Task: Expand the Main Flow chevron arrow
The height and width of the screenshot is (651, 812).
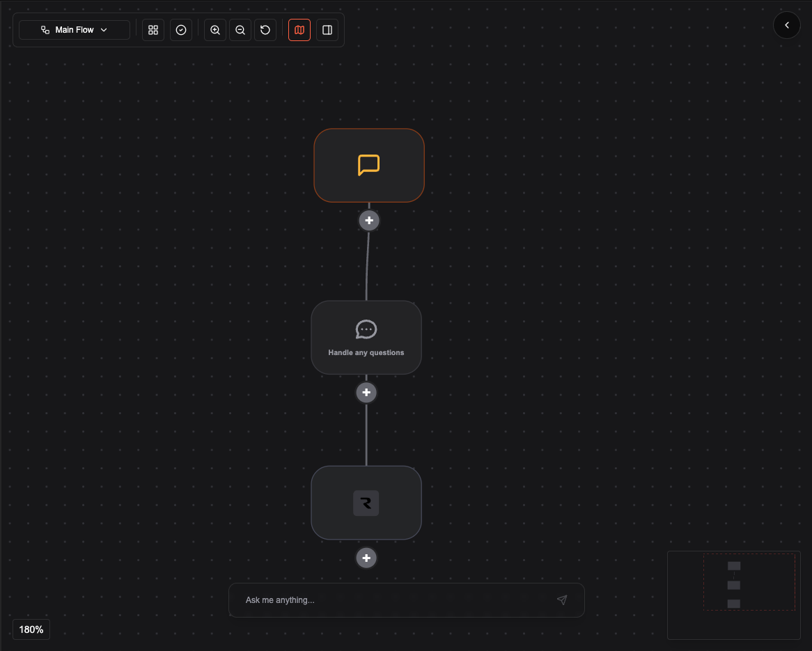Action: point(104,30)
